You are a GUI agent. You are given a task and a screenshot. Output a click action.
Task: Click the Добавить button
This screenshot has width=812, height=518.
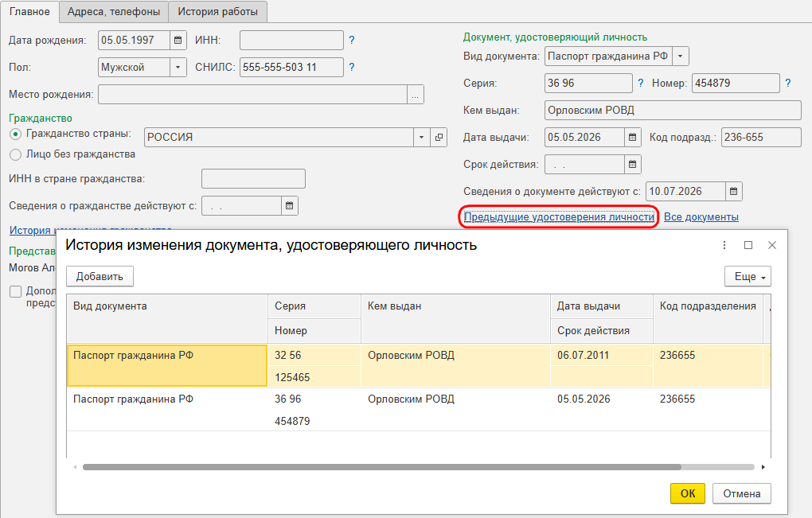(100, 276)
